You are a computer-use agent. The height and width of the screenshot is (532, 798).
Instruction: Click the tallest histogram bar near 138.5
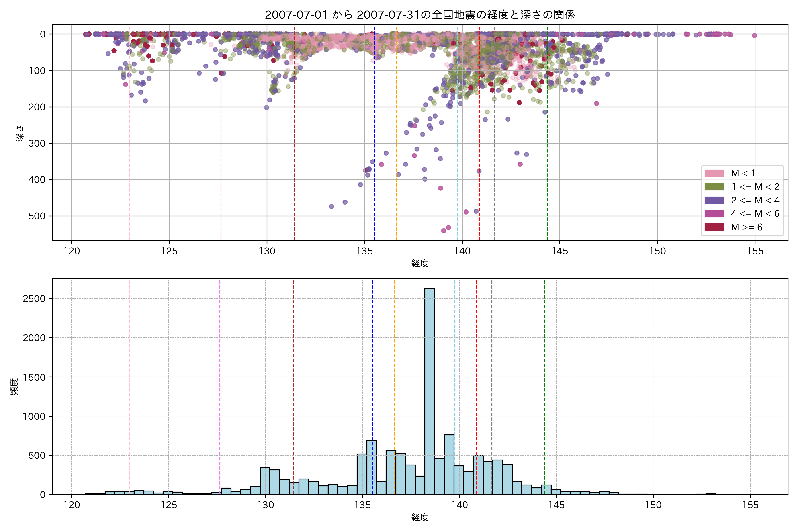pos(430,390)
